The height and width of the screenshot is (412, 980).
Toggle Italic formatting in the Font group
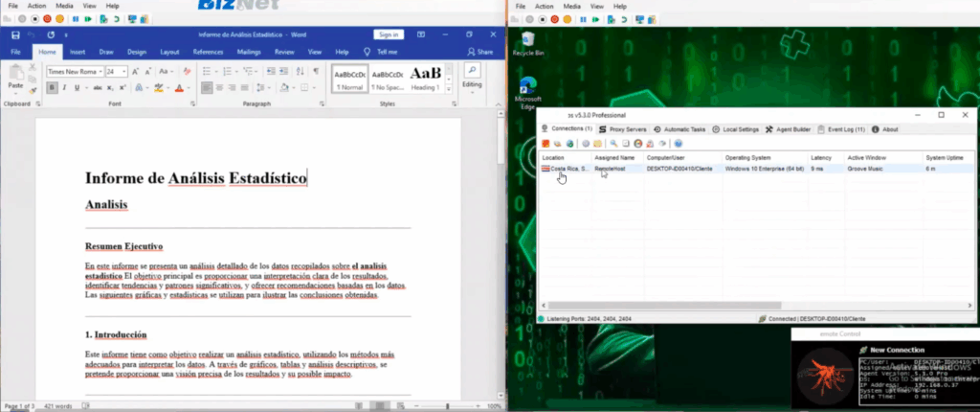(64, 88)
